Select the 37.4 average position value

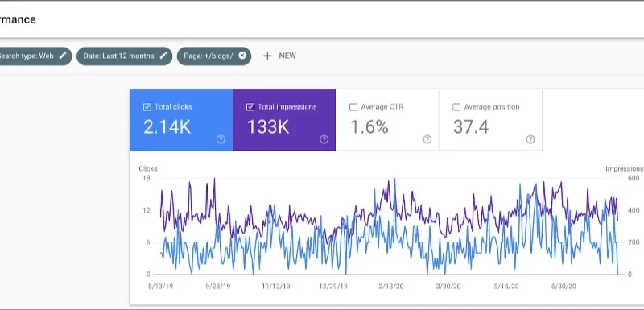471,127
